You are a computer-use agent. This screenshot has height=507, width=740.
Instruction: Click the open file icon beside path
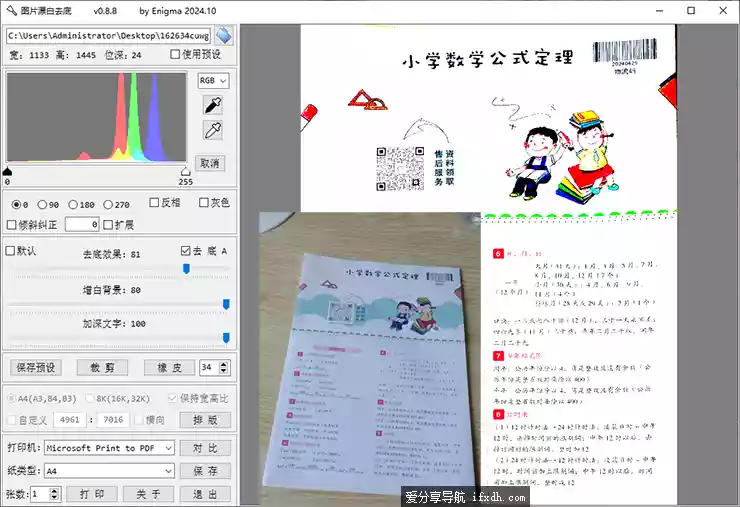click(x=224, y=35)
